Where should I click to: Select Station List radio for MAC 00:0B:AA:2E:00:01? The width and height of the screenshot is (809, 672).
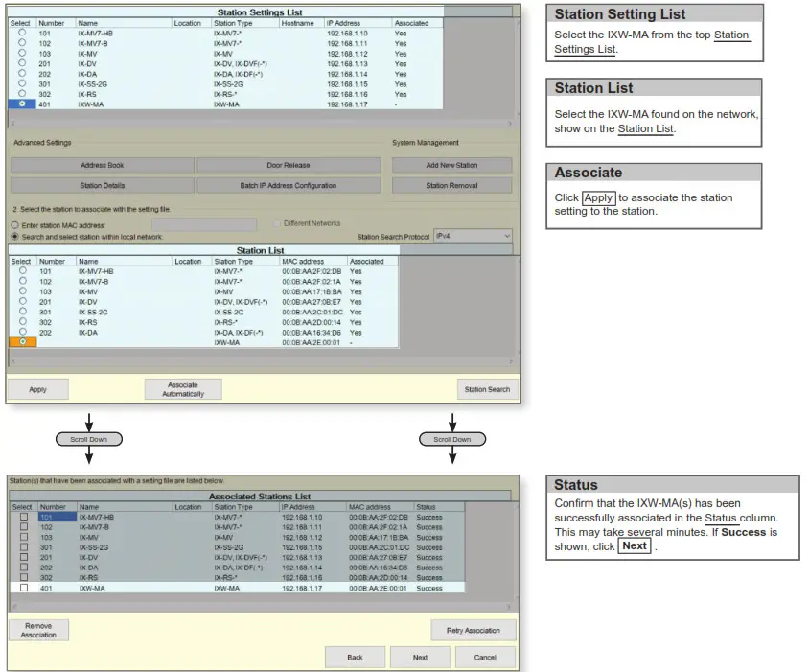(23, 341)
